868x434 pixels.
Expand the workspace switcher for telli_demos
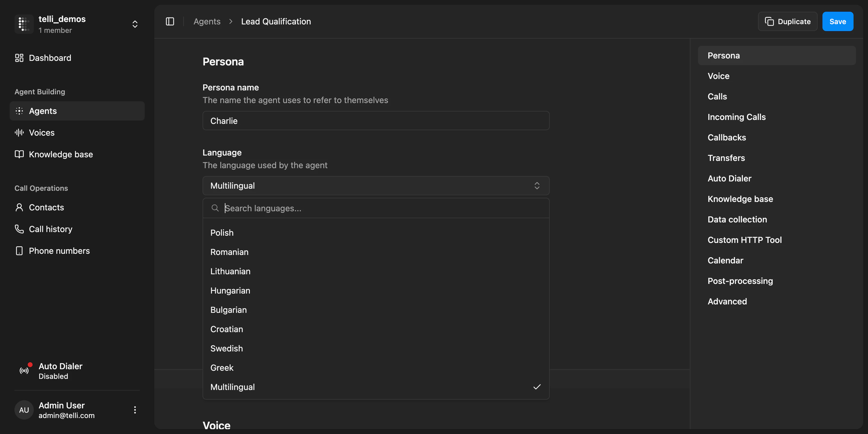[x=134, y=24]
